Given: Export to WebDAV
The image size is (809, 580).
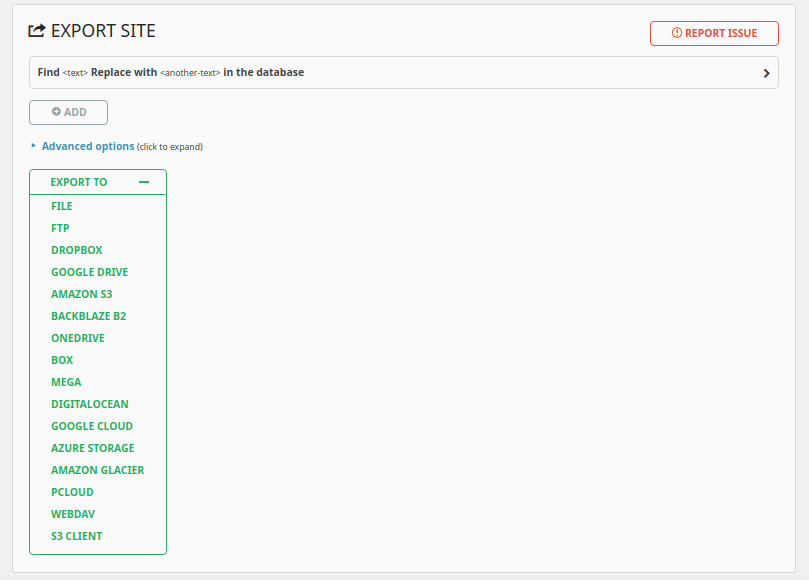Looking at the screenshot, I should (x=73, y=514).
